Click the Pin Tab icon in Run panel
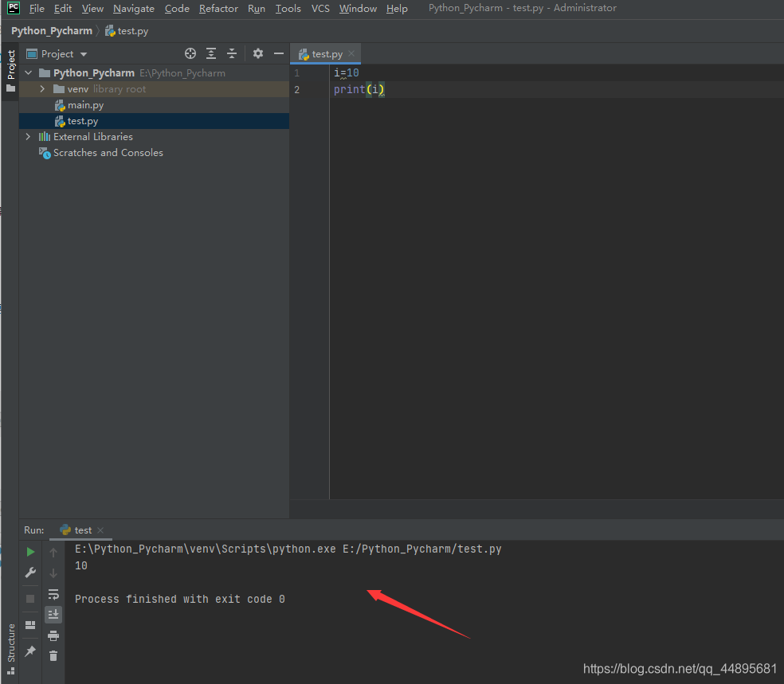Screen dimensions: 784x684 [x=30, y=651]
